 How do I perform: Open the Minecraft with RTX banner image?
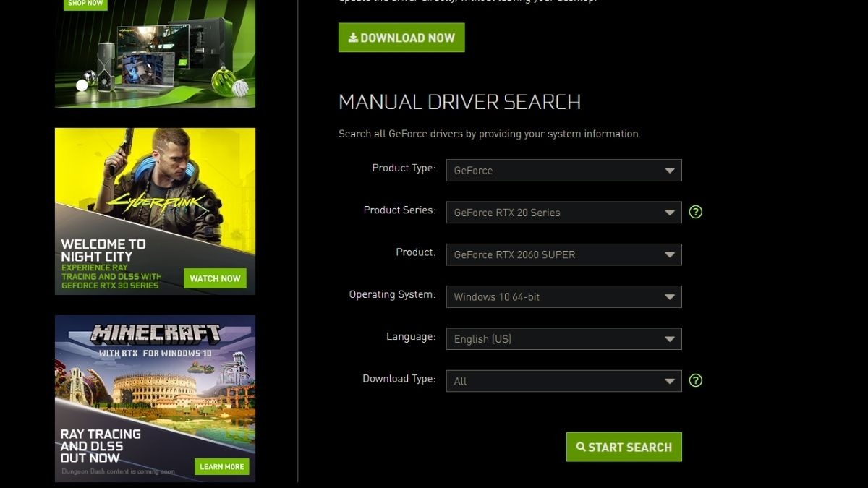click(155, 398)
